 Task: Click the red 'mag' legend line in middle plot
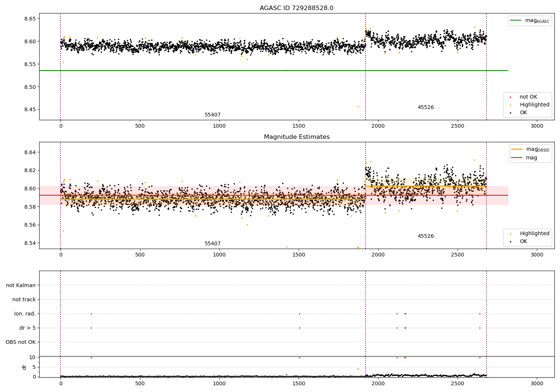[517, 158]
